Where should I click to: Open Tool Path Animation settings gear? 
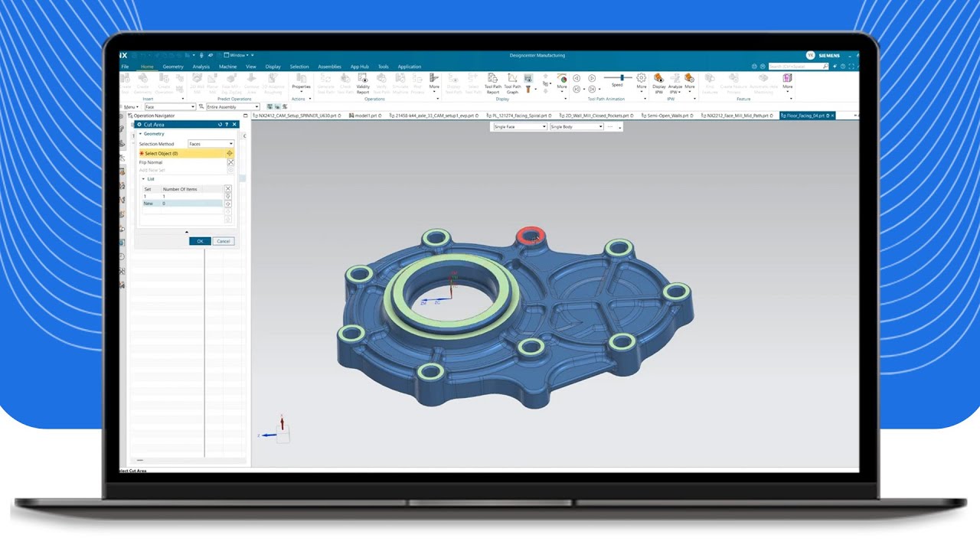[641, 78]
